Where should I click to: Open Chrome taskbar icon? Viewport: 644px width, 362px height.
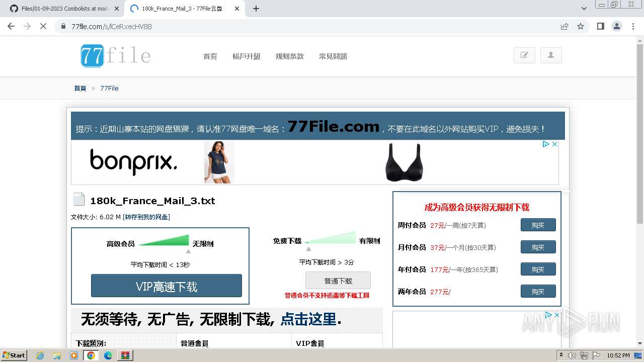point(91,355)
